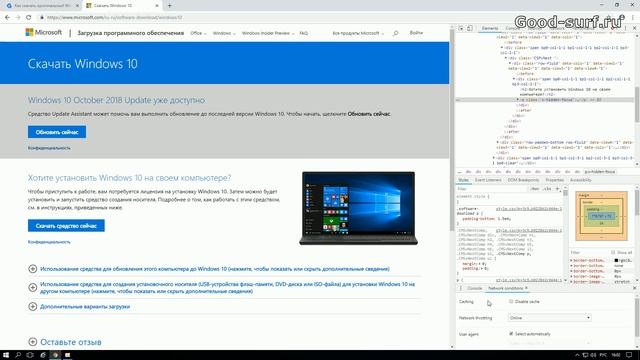This screenshot has width=640, height=360.
Task: Click the Chrome icon on the taskbar
Action: coord(55,355)
